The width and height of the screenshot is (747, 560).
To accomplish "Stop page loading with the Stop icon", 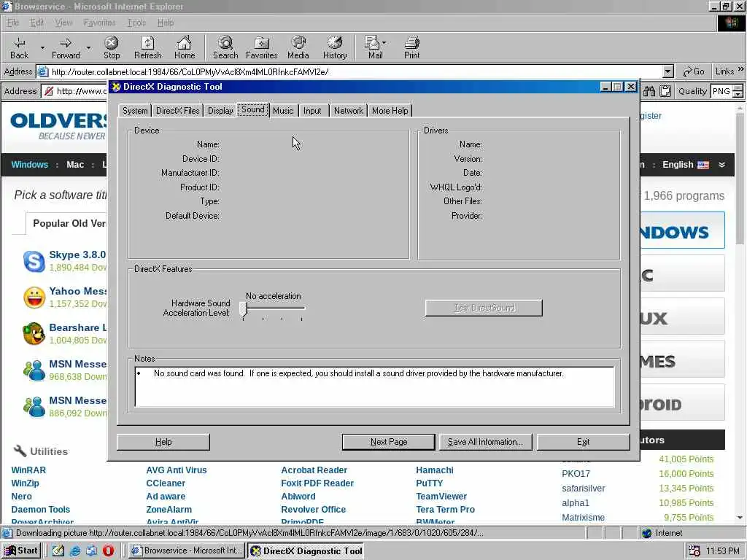I will 112,43.
